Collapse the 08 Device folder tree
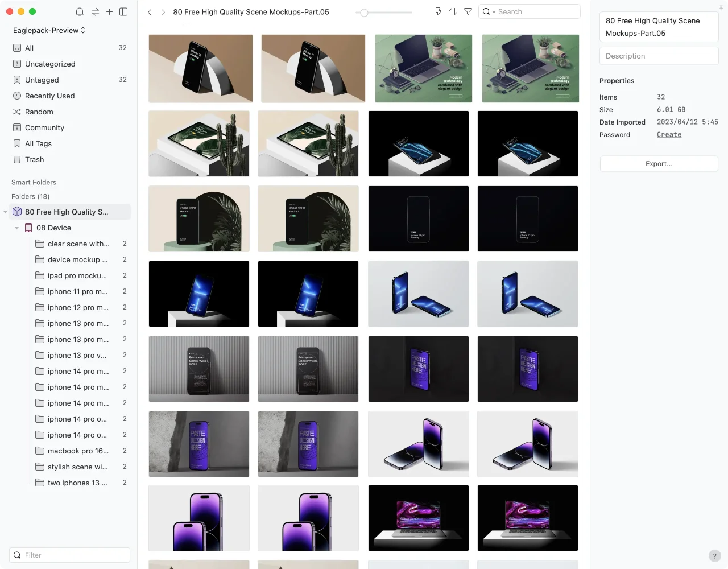The width and height of the screenshot is (728, 569). point(17,228)
